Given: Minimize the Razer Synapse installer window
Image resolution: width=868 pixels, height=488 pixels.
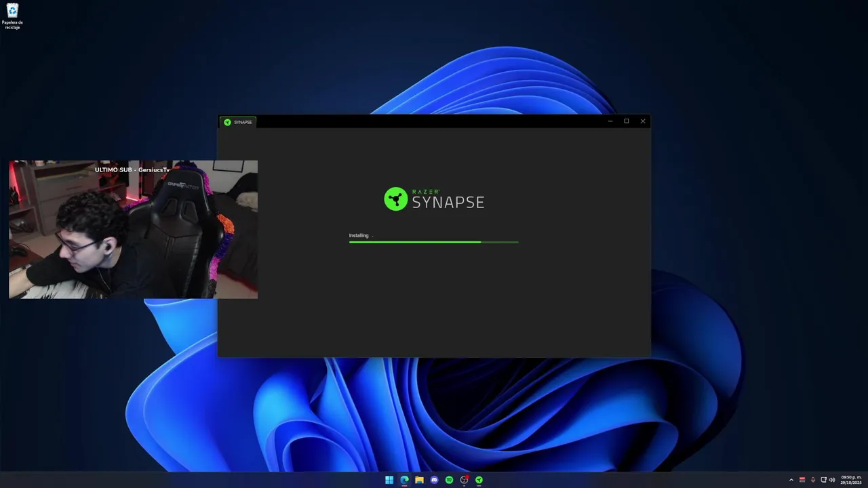Looking at the screenshot, I should click(610, 121).
